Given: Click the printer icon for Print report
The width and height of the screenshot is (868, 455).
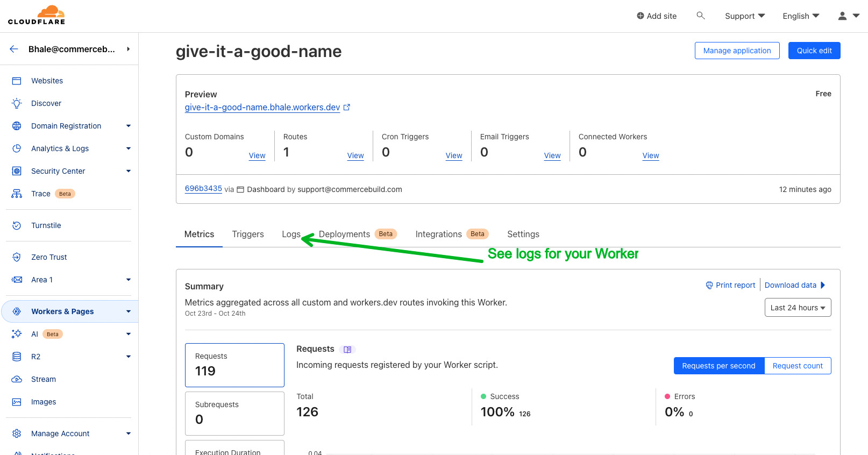Looking at the screenshot, I should [x=709, y=285].
